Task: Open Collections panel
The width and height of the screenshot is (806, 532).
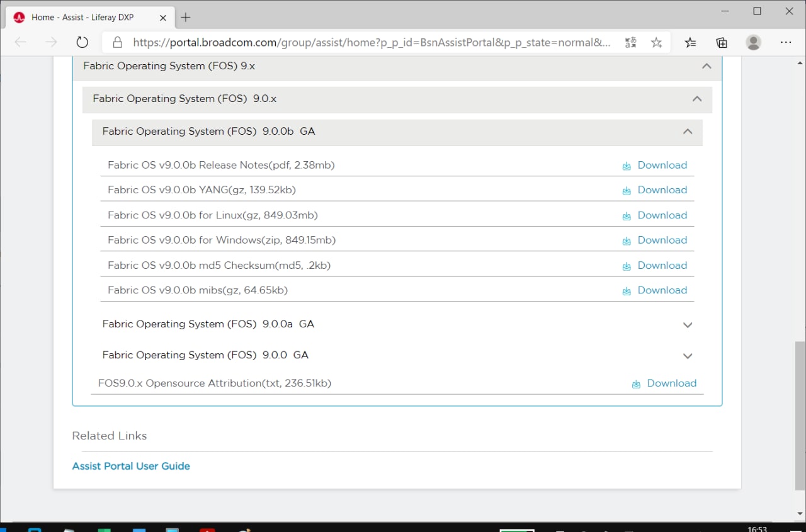Action: 722,42
